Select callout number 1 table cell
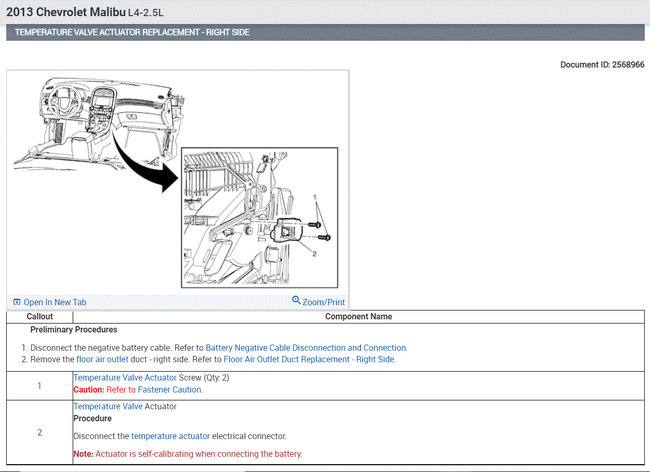This screenshot has width=650, height=472. coord(39,385)
